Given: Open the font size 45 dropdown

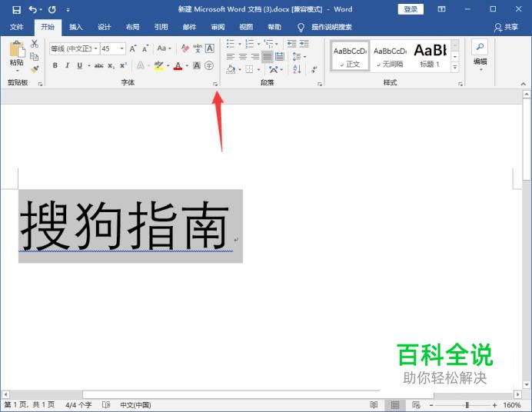Looking at the screenshot, I should 121,49.
